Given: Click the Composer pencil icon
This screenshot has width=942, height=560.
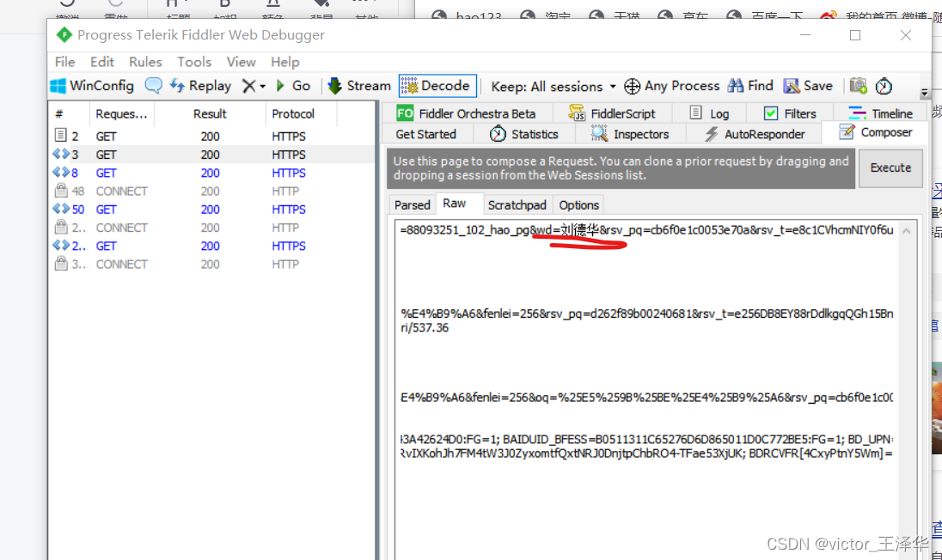Looking at the screenshot, I should (x=847, y=131).
